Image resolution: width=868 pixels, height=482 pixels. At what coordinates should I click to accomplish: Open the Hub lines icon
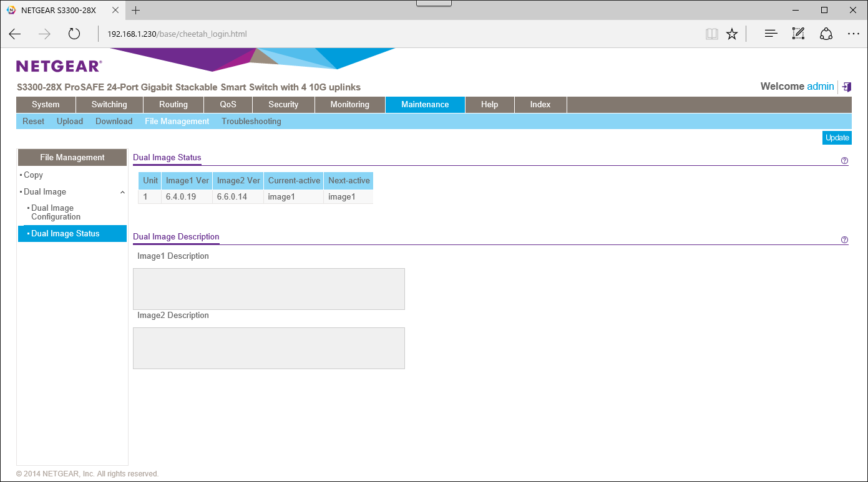click(x=771, y=34)
